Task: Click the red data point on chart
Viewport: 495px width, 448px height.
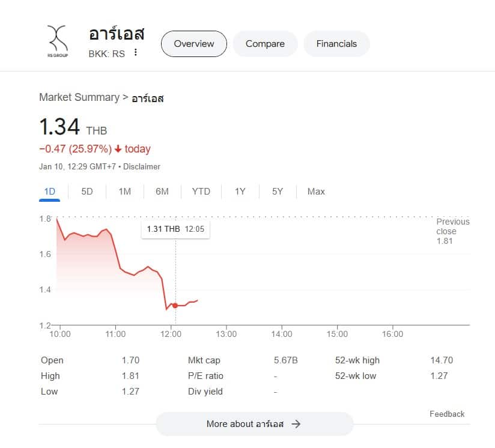Action: [x=175, y=305]
